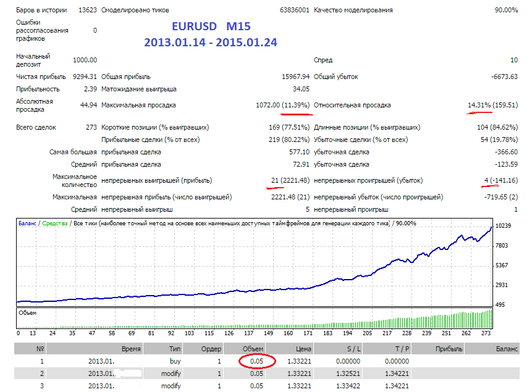Click profit trades value 219 (80.22%)
The image size is (532, 392).
(x=289, y=140)
